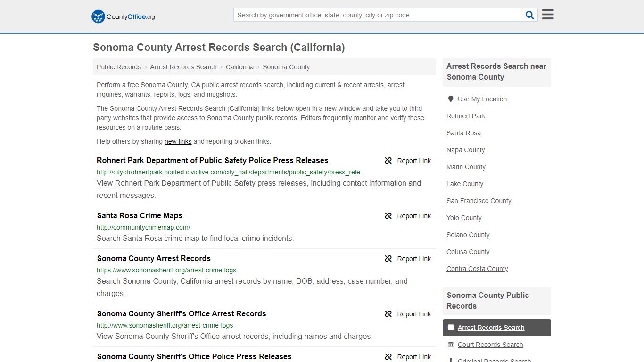Image resolution: width=644 pixels, height=362 pixels.
Task: Click broken-link icon for Sheriff's Office Police Press Releases
Action: (388, 357)
